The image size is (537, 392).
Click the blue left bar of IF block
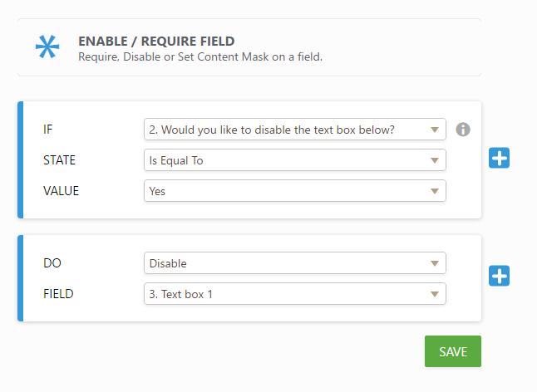[21, 159]
